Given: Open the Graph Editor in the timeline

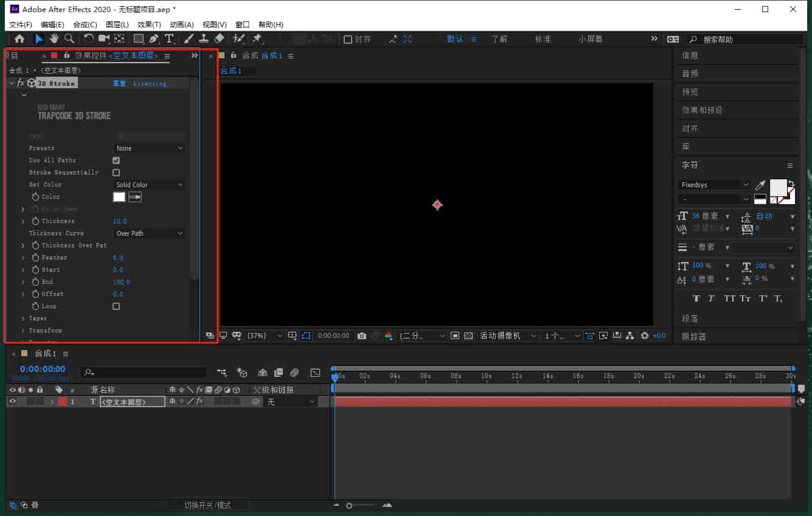Looking at the screenshot, I should pyautogui.click(x=315, y=373).
